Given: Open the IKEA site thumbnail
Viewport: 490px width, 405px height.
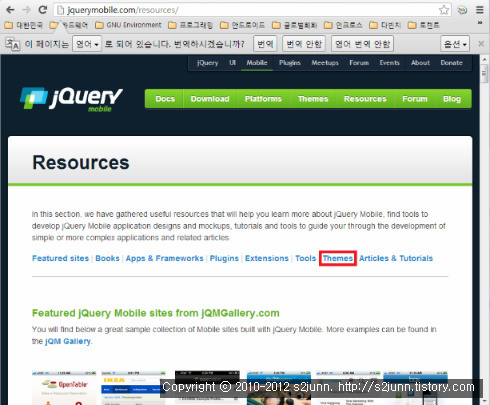Looking at the screenshot, I should [x=133, y=388].
